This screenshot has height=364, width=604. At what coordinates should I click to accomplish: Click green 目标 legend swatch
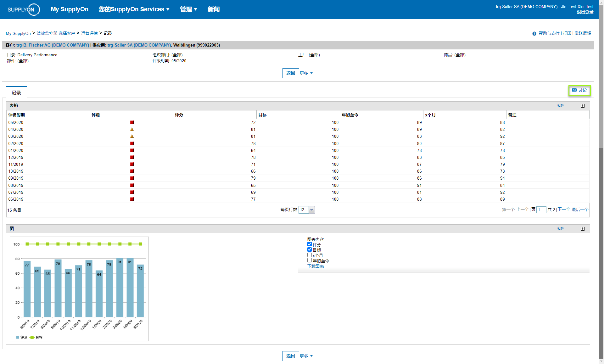pos(32,337)
